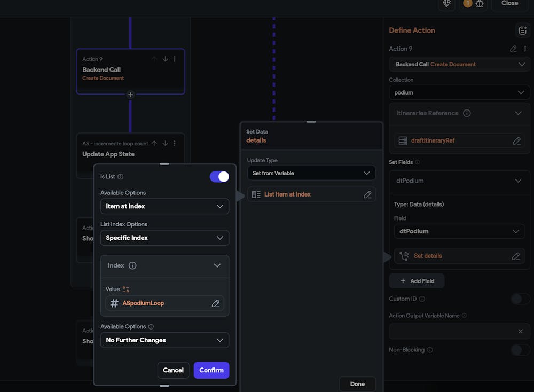This screenshot has height=392, width=534.
Task: Move the Update App State action down
Action: point(165,143)
